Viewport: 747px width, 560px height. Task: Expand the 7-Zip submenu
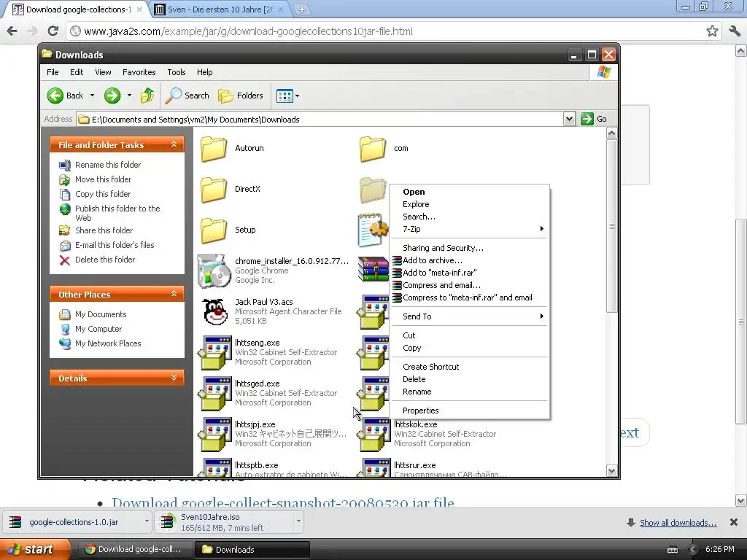(469, 229)
